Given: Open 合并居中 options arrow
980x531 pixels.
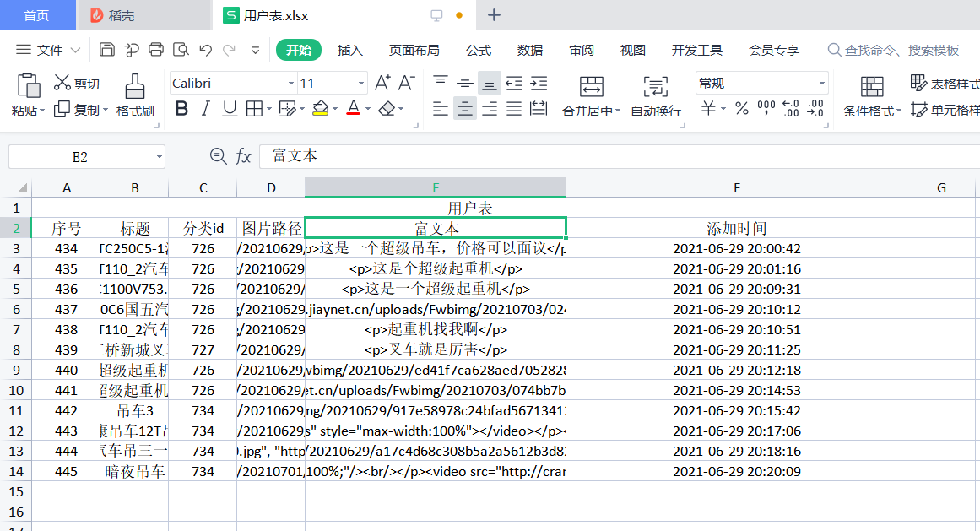Looking at the screenshot, I should tap(618, 111).
